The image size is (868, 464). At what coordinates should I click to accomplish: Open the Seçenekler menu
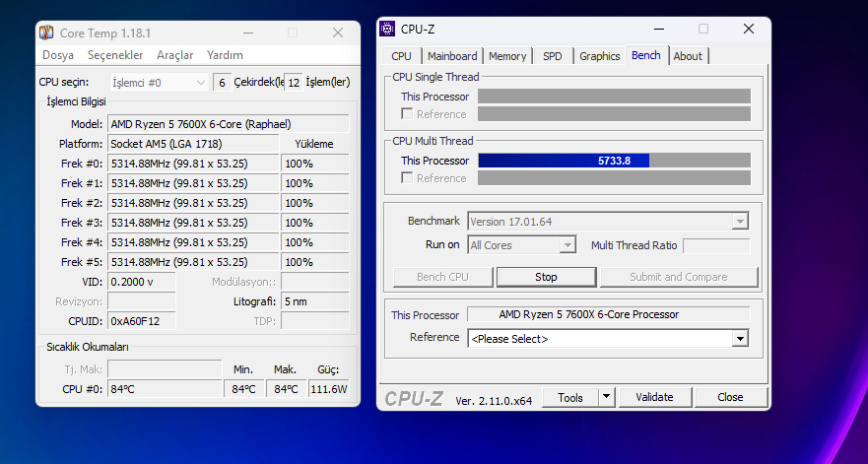coord(115,55)
